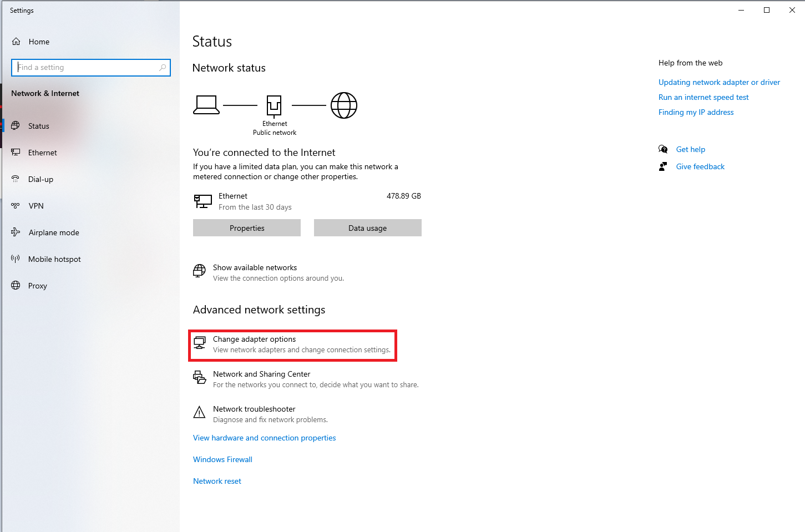Click the Windows Firewall link

(222, 459)
